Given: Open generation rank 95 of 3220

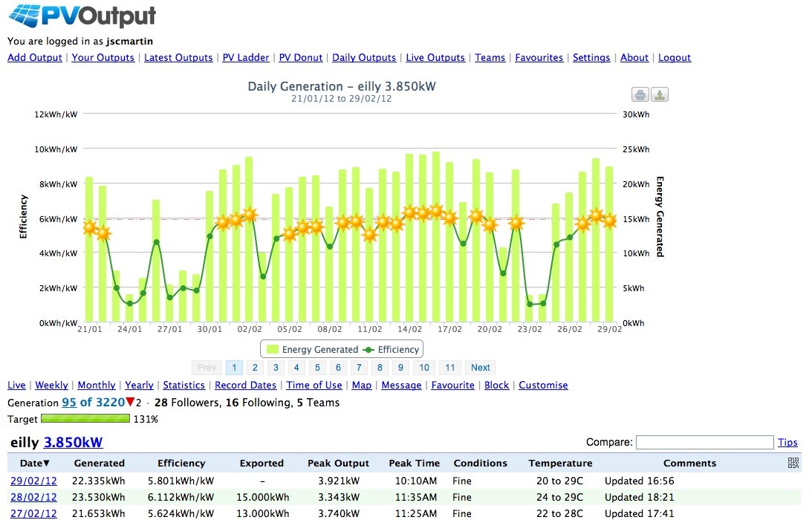Looking at the screenshot, I should 93,403.
